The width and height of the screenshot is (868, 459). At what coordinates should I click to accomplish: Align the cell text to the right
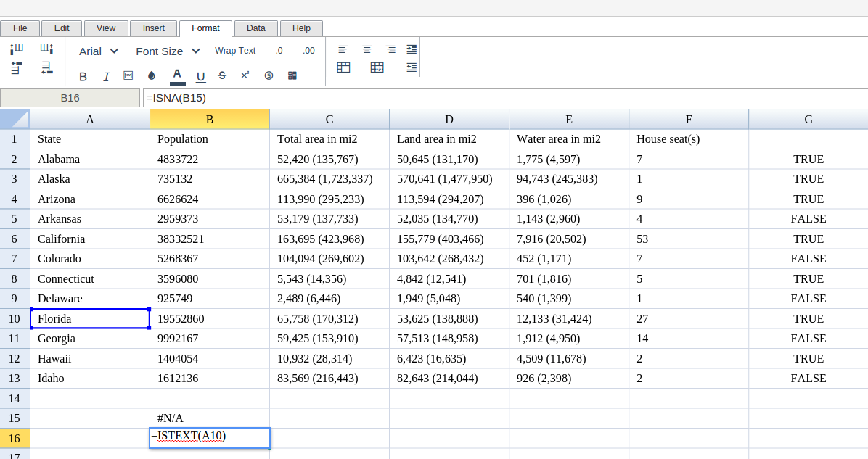pyautogui.click(x=390, y=49)
